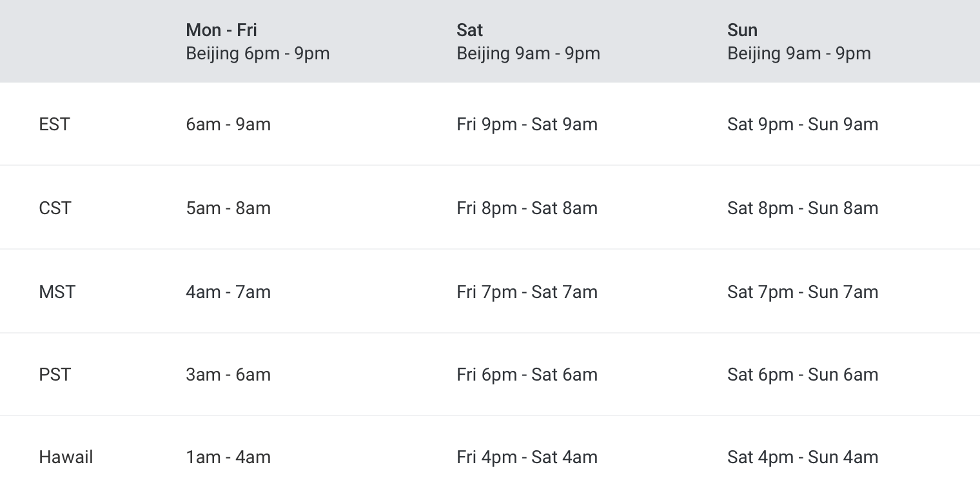980x498 pixels.
Task: Select the EST row label
Action: coord(54,124)
